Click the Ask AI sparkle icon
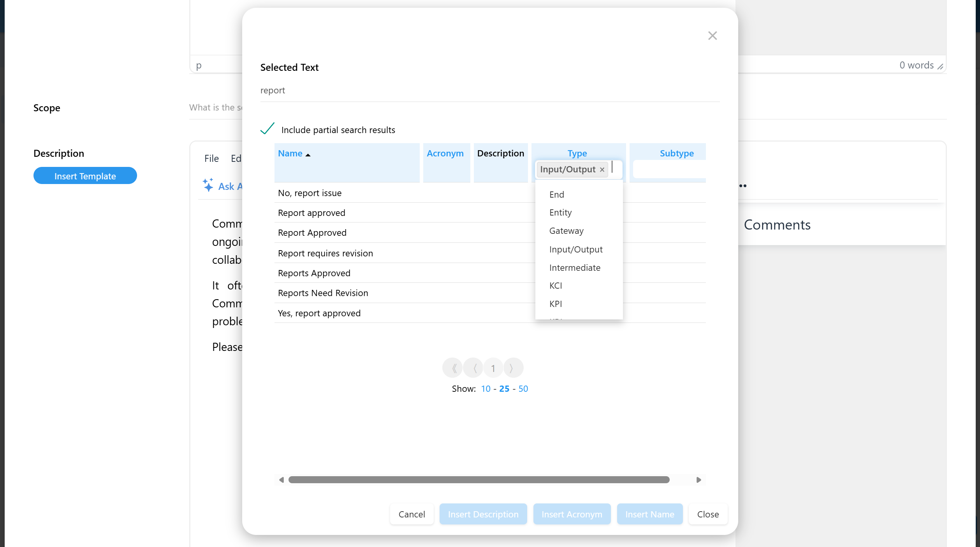 tap(208, 185)
